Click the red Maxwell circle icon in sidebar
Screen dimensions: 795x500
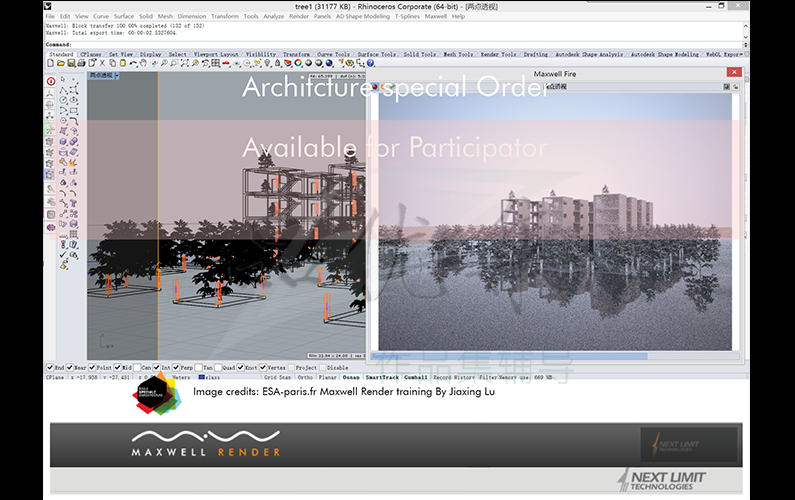51,81
